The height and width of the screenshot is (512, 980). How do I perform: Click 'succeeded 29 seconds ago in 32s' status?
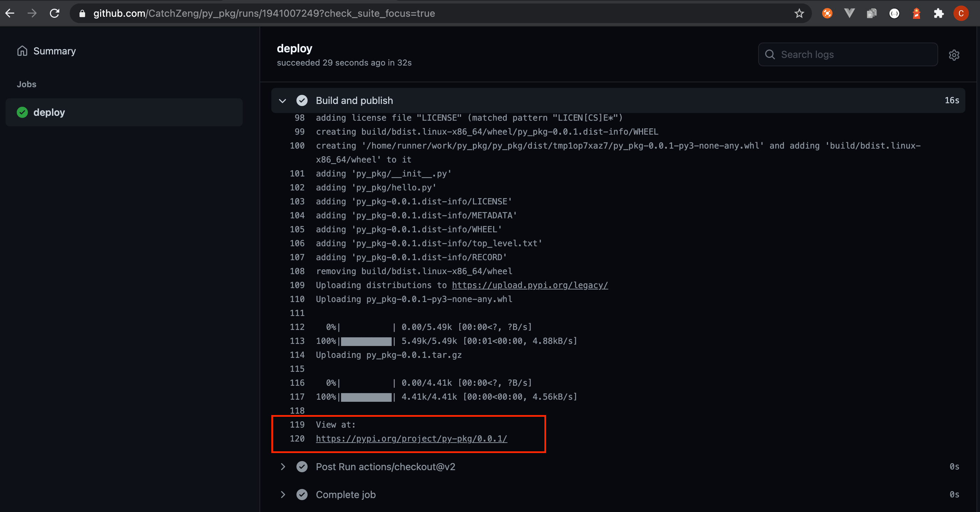(344, 62)
